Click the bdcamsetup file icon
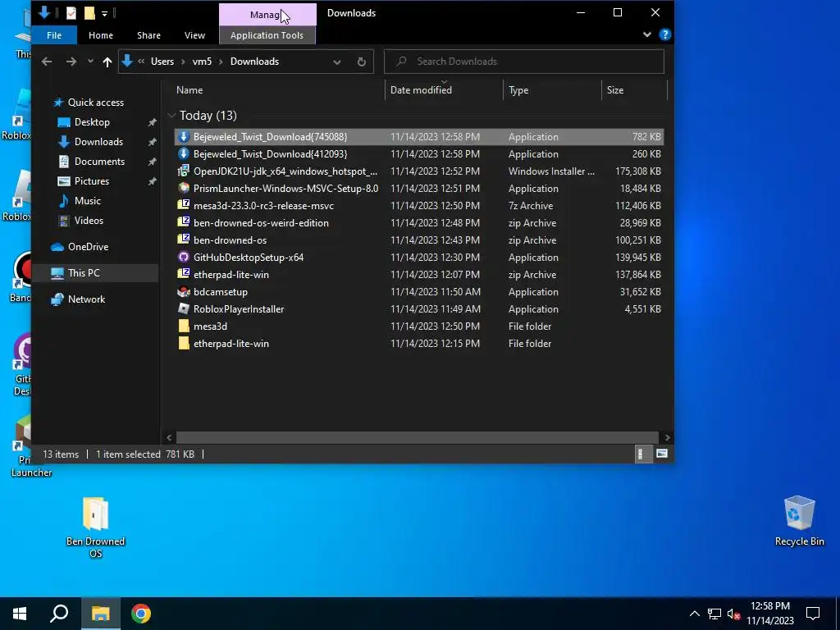 click(x=184, y=291)
